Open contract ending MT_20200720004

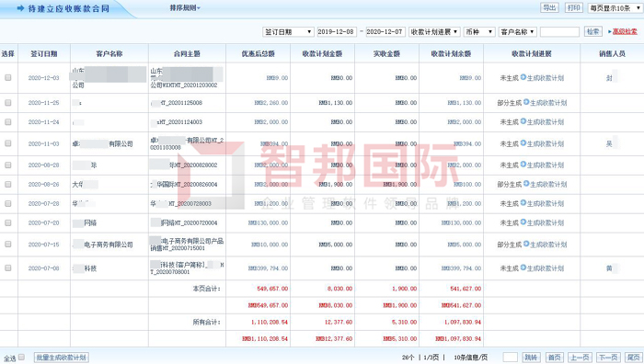coord(184,222)
